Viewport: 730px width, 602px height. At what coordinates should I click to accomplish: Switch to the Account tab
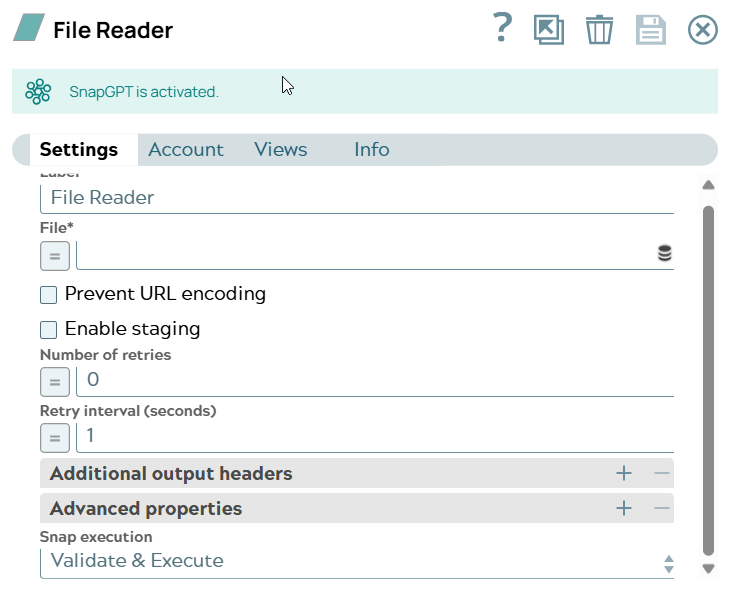(x=185, y=150)
